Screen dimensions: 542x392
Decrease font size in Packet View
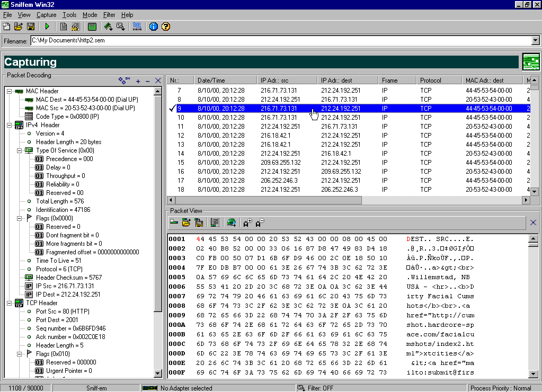tap(260, 223)
